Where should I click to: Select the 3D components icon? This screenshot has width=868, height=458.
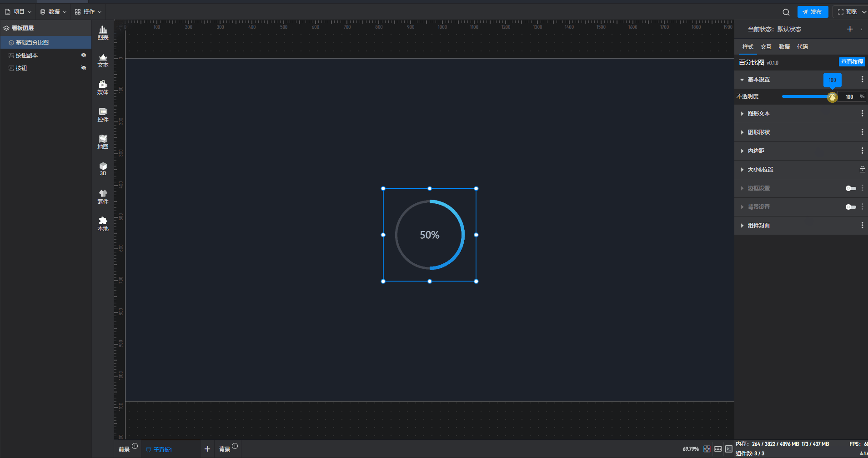pyautogui.click(x=103, y=169)
